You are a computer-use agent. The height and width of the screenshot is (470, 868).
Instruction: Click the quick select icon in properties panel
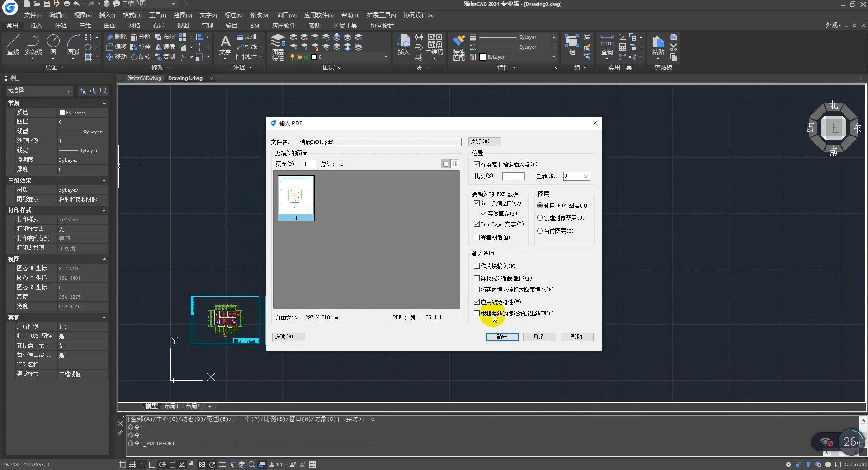pos(103,91)
